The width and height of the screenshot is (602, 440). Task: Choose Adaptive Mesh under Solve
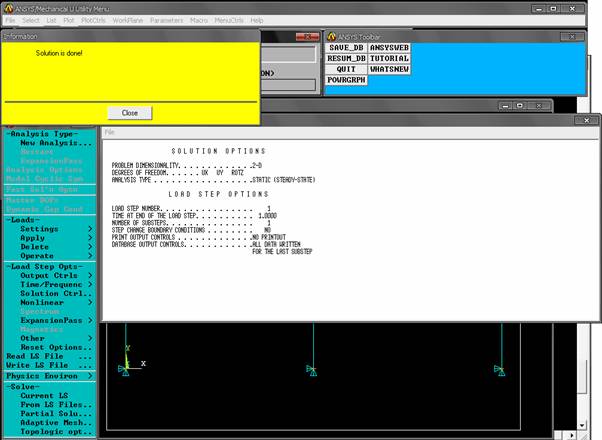point(56,423)
